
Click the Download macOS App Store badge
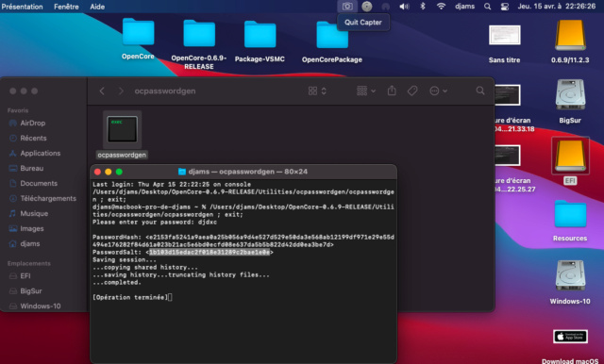coord(570,337)
